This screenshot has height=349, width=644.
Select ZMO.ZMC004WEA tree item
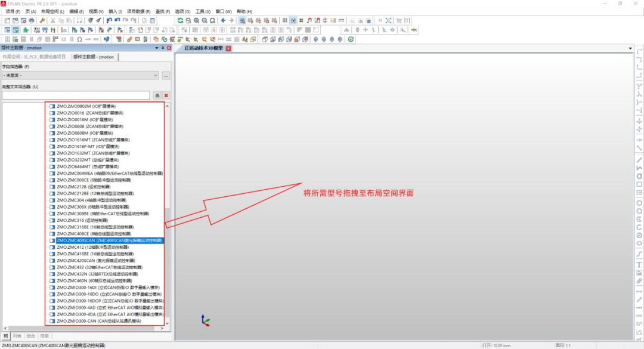point(110,174)
